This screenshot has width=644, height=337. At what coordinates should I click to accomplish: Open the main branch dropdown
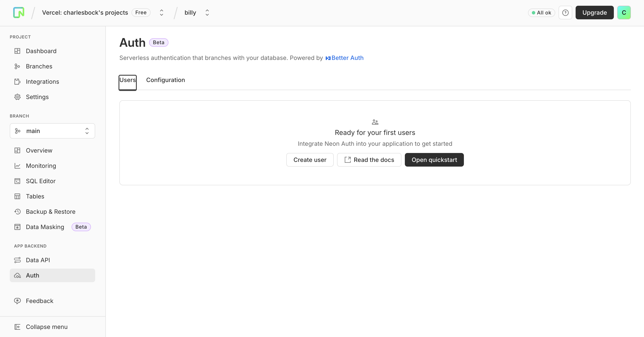coord(52,131)
